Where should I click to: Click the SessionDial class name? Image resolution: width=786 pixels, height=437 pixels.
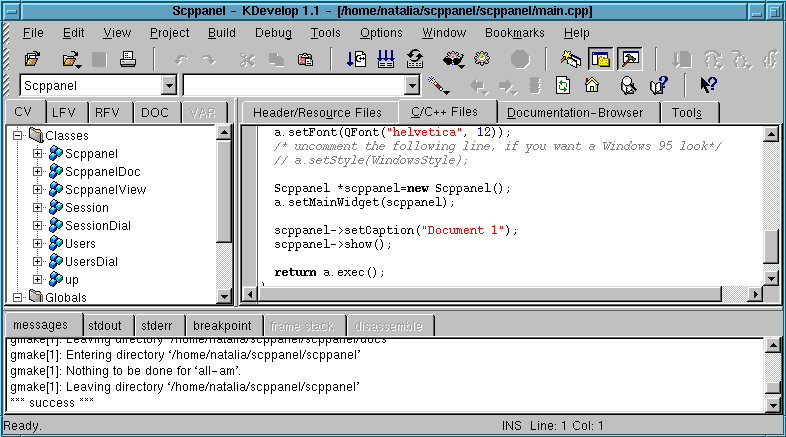(98, 226)
